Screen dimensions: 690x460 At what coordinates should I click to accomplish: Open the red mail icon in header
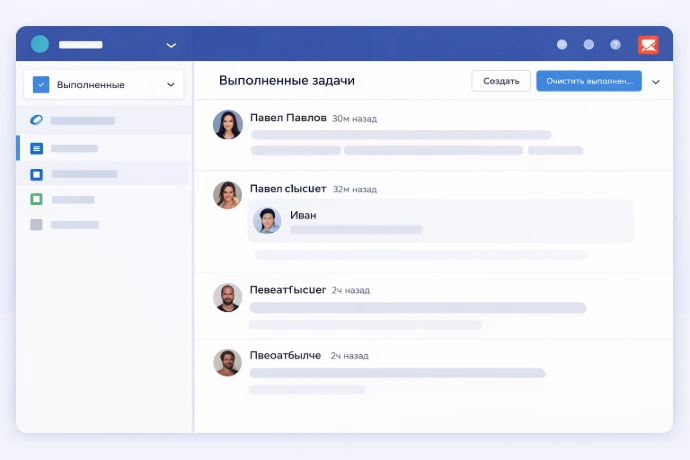coord(648,45)
